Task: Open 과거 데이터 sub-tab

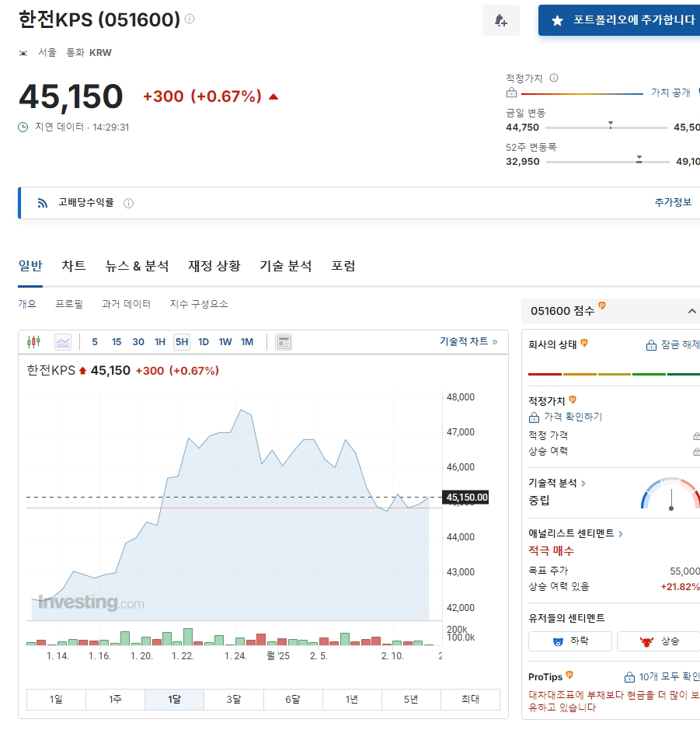Action: coord(126,304)
